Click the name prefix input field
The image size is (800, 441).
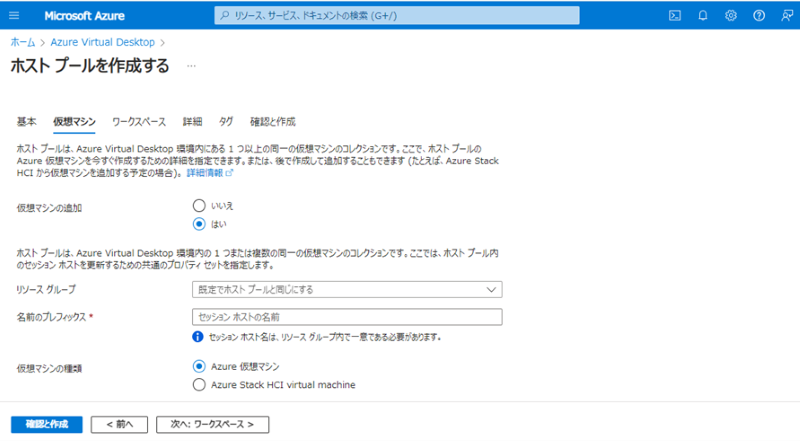coord(347,317)
